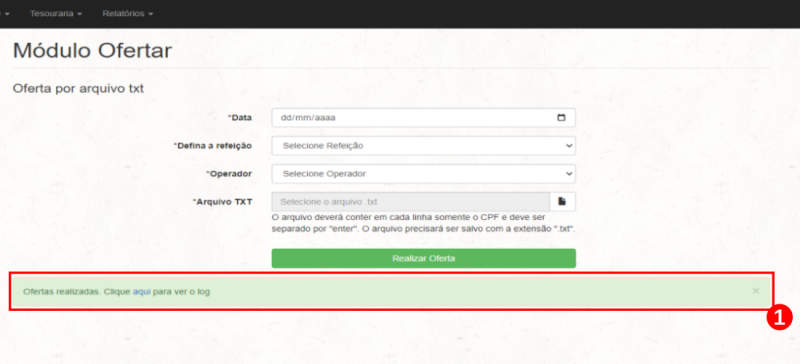Click the '*Arquivo TXT' label

click(x=222, y=202)
